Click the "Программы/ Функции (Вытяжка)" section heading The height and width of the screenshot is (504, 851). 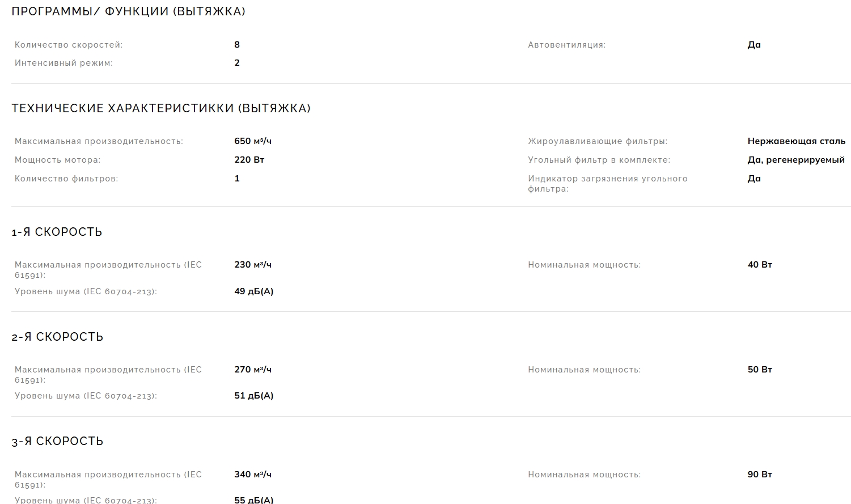(128, 11)
